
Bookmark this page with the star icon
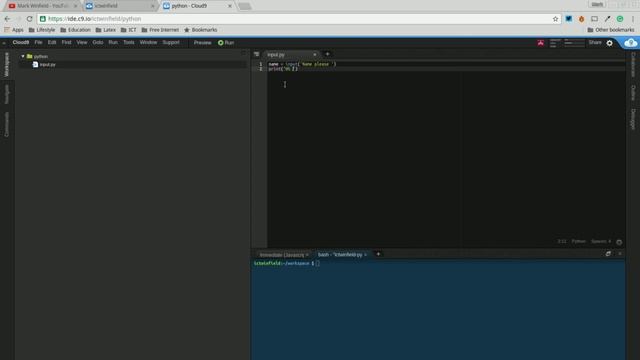pyautogui.click(x=555, y=19)
